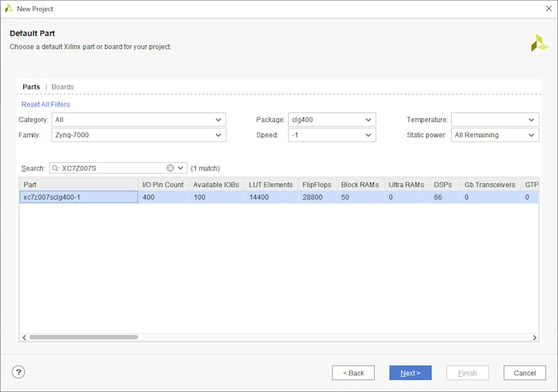Click Reset All Filters link
The width and height of the screenshot is (558, 392).
pyautogui.click(x=45, y=104)
